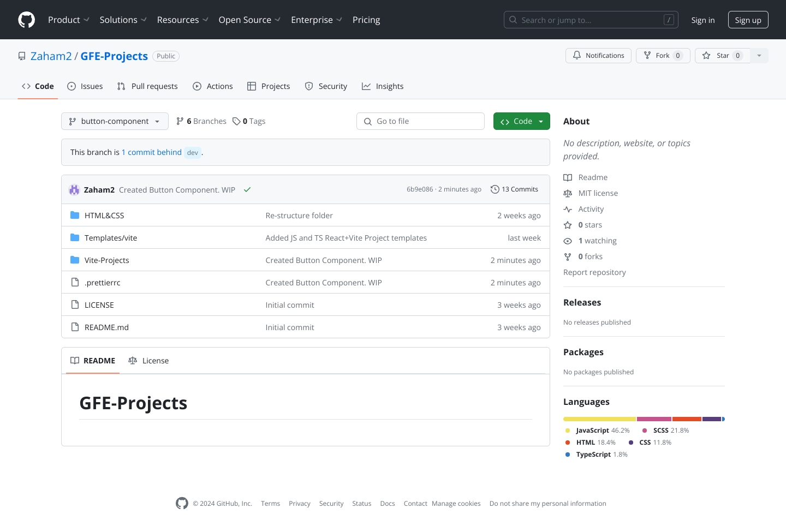Expand the green Code dropdown button

tap(522, 121)
